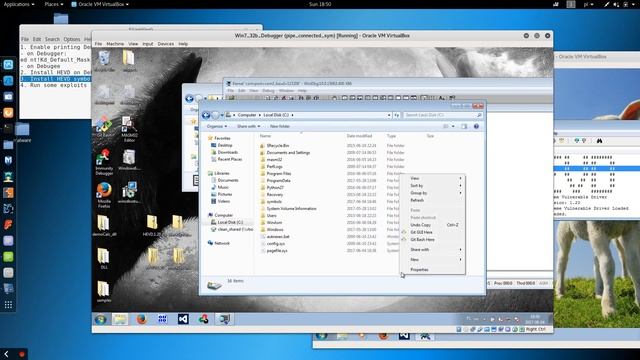
Task: Select Local Disk (C:) in sidebar
Action: (x=230, y=222)
